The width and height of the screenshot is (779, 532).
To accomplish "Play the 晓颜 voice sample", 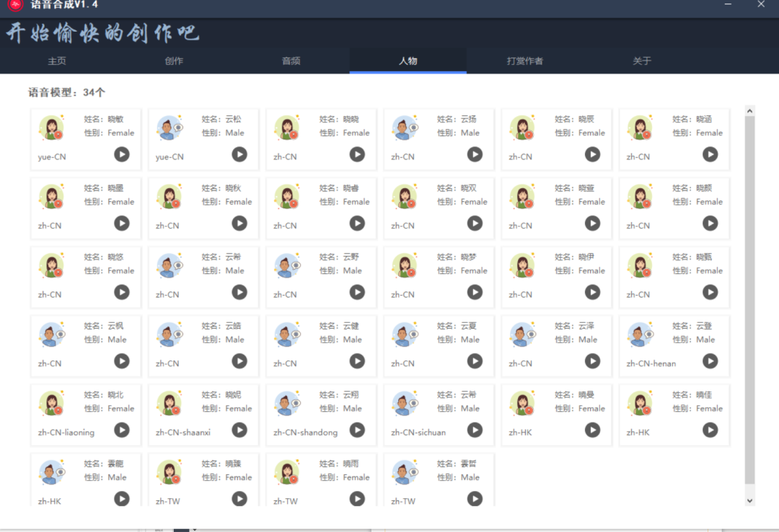I will pyautogui.click(x=710, y=223).
